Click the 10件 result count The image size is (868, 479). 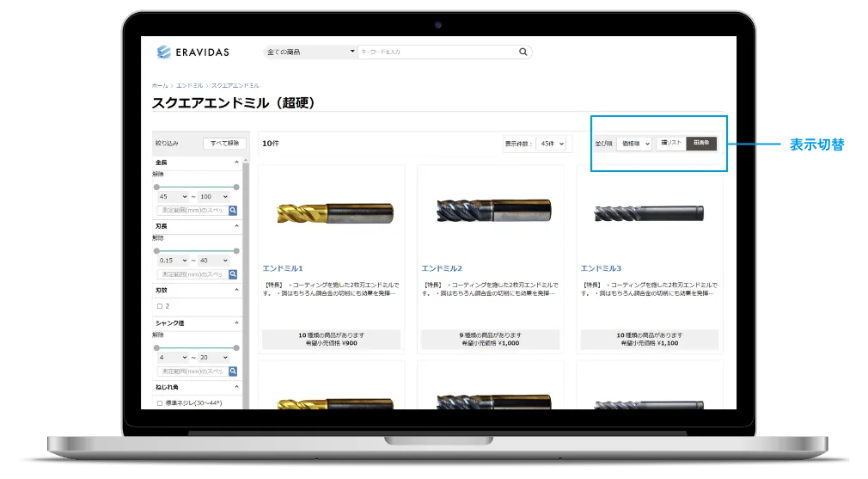tap(271, 144)
